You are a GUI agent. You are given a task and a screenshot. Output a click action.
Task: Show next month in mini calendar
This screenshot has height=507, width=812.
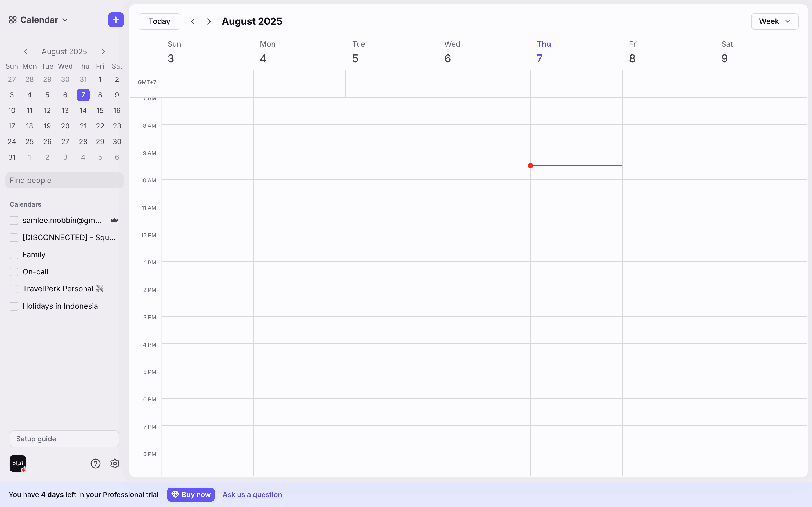(x=103, y=52)
